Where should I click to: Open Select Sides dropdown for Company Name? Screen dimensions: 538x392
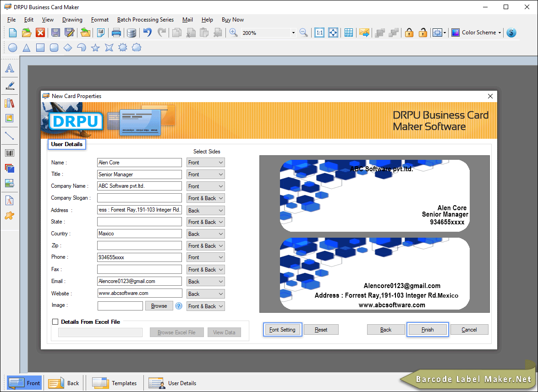click(x=205, y=186)
